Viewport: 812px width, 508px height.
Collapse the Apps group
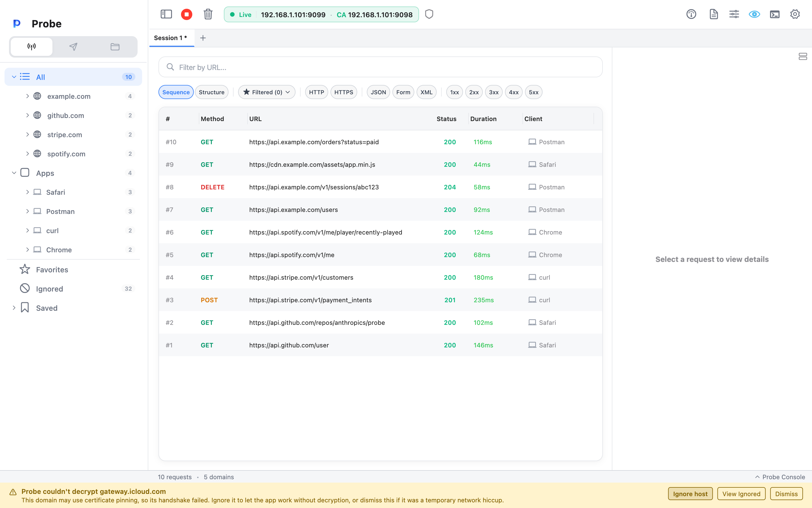(14, 173)
